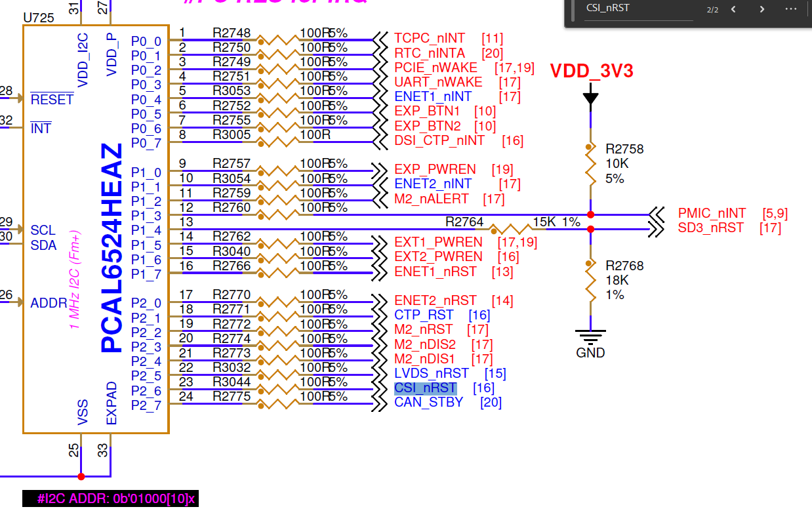
Task: Click 1 MHz I2C (Fm+) annotation
Action: coord(75,278)
